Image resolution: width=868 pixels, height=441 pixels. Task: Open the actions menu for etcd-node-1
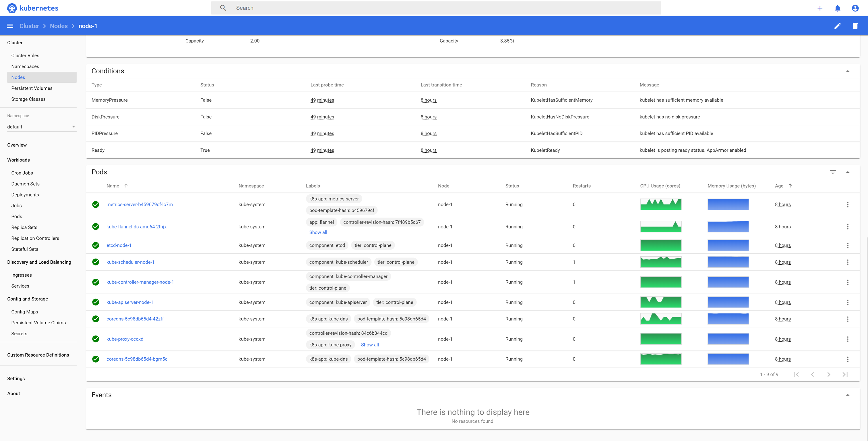tap(847, 245)
